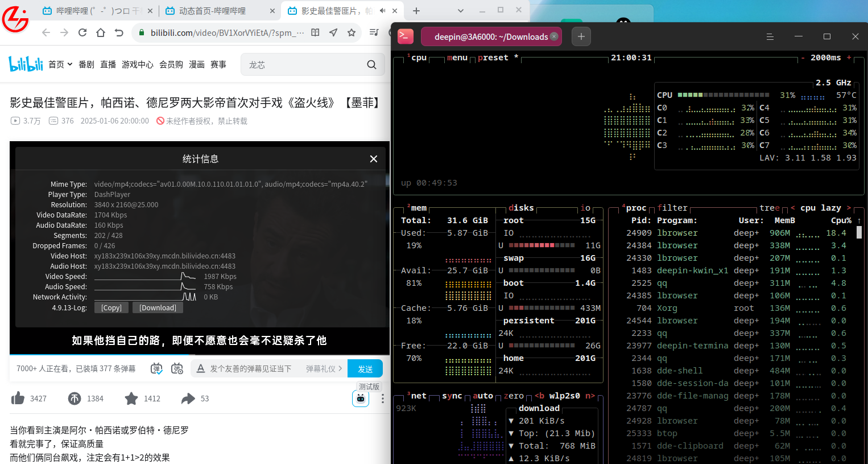The height and width of the screenshot is (464, 868).
Task: Open the browser tab list chevron
Action: pyautogui.click(x=461, y=10)
